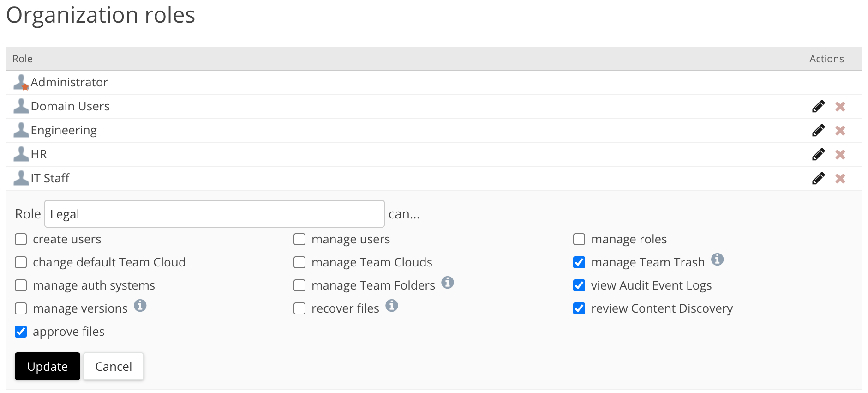Enable the create users checkbox
Screen dimensions: 868x393
(21, 239)
